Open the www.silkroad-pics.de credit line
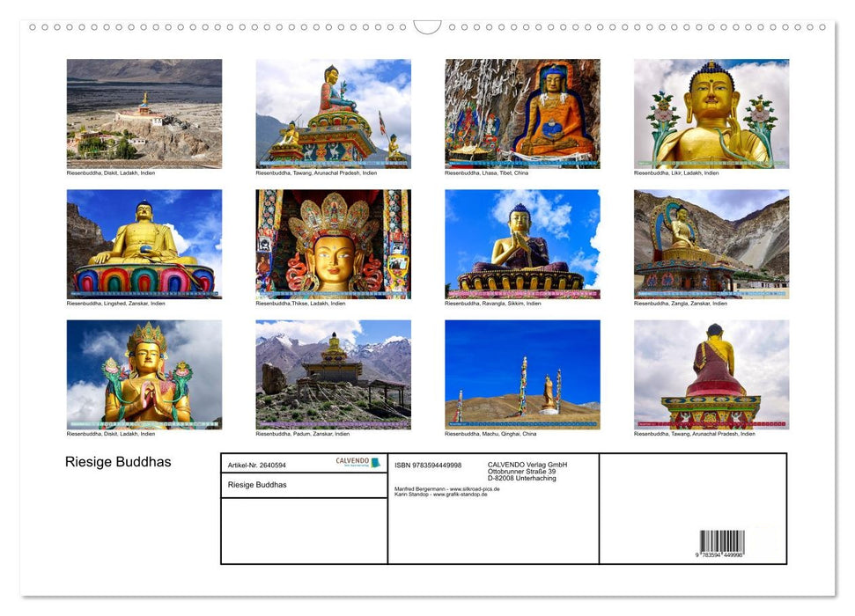The height and width of the screenshot is (616, 855). pos(447,489)
